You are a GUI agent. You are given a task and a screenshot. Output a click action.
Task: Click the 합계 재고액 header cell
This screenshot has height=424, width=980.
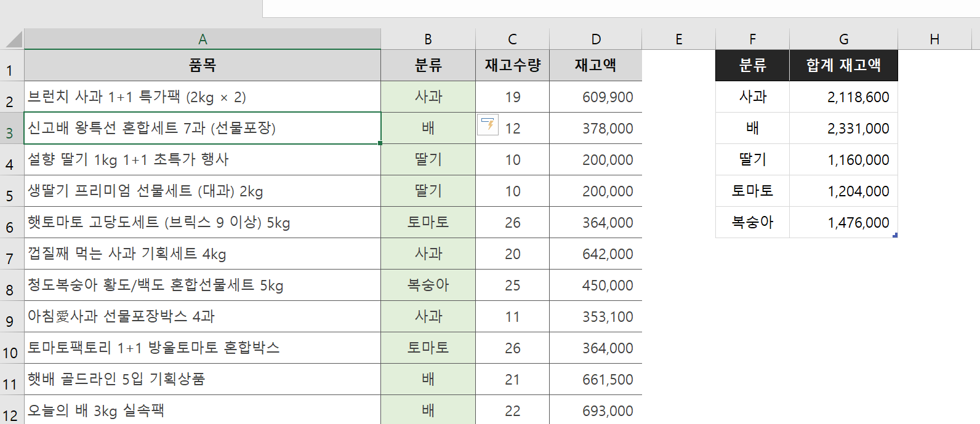click(843, 65)
